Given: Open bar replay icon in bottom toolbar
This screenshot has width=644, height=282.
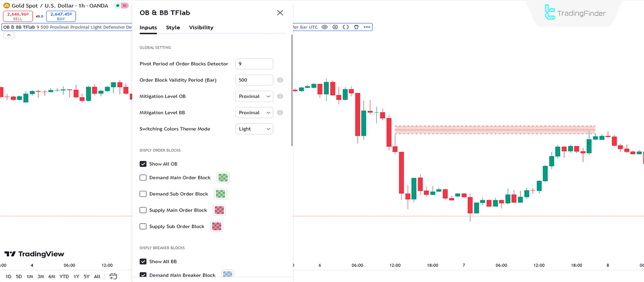Looking at the screenshot, I should click(x=113, y=276).
